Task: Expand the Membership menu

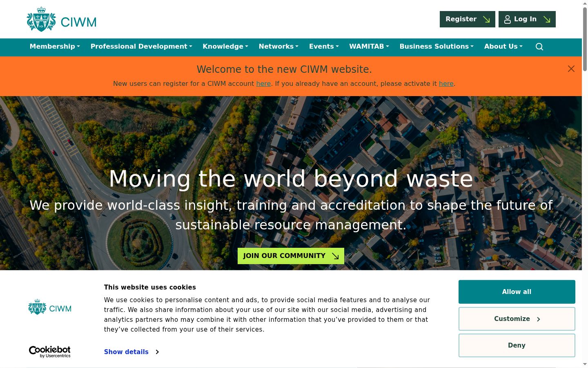Action: click(x=55, y=47)
